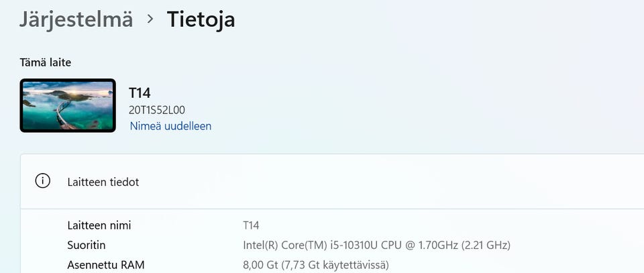
Task: Click the Laitteen nimi label
Action: click(99, 225)
